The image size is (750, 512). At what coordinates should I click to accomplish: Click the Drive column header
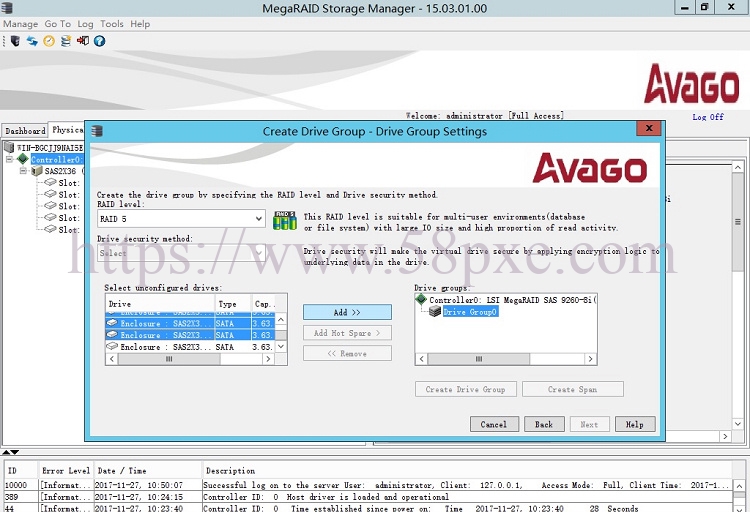click(x=160, y=303)
